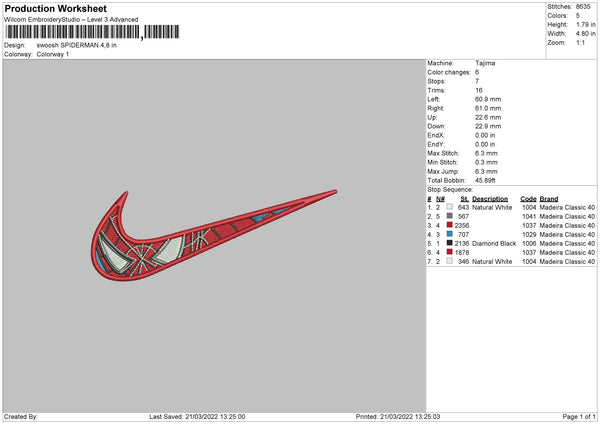Click the Down value '22.9 mm'
Viewport: 600px width, 424px height.
[488, 126]
